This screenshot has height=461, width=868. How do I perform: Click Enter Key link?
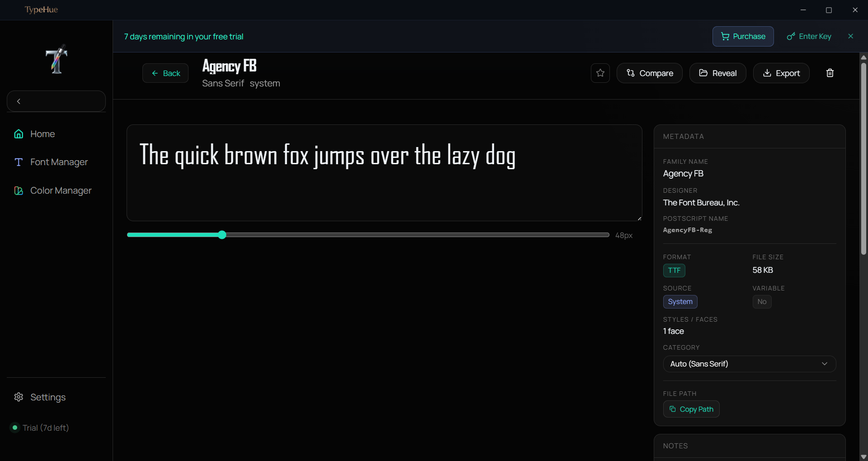click(809, 36)
